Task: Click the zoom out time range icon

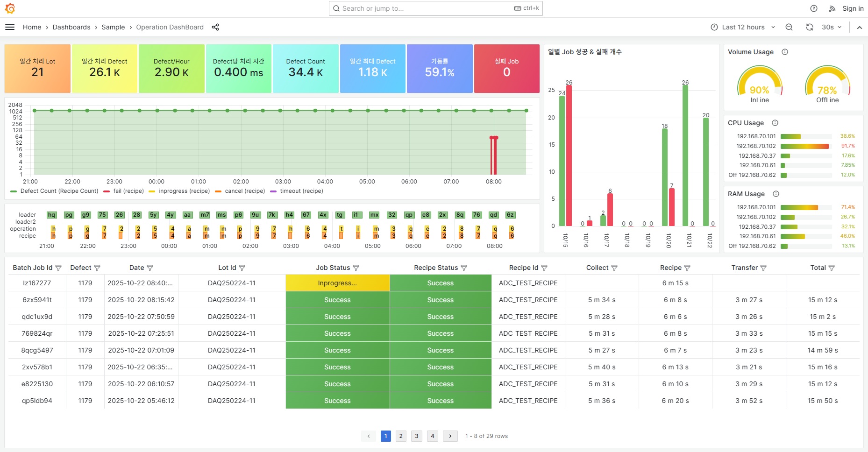Action: pyautogui.click(x=789, y=27)
